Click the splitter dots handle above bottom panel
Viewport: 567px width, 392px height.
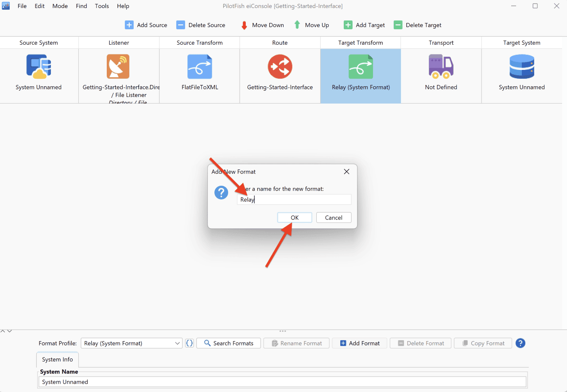[x=283, y=331]
